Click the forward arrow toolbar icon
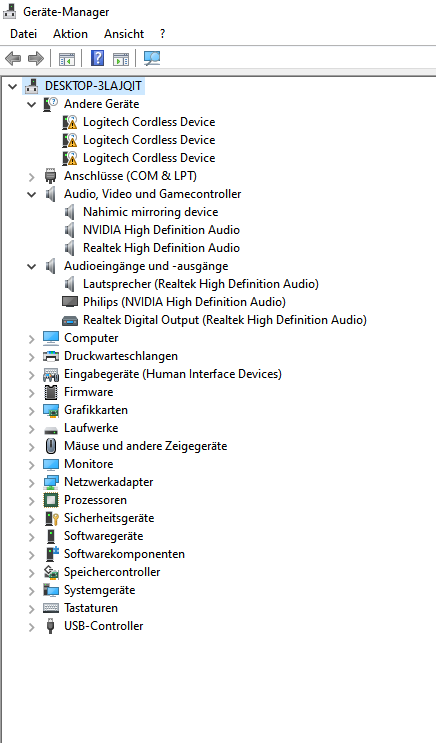Image resolution: width=436 pixels, height=743 pixels. tap(36, 59)
